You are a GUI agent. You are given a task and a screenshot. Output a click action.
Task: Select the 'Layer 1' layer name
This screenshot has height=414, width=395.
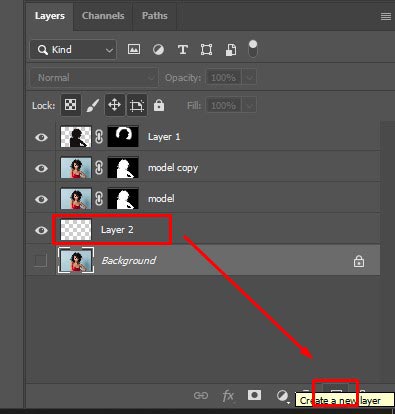click(164, 137)
